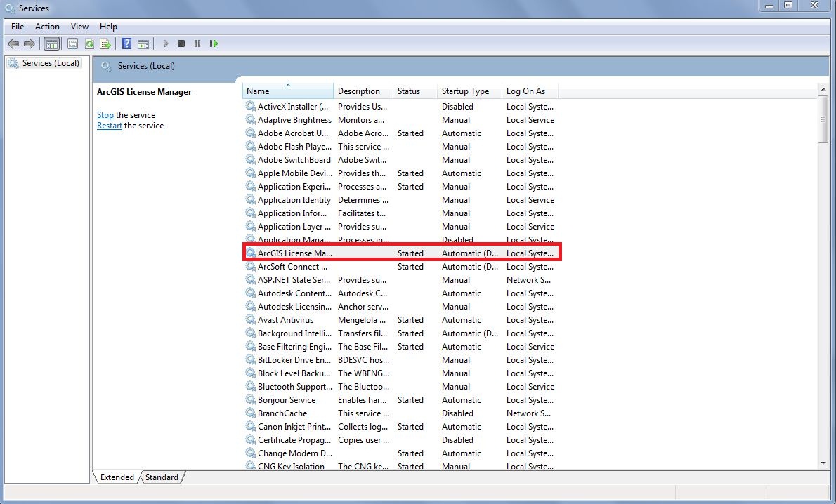
Task: Restart the service with the restart toolbar icon
Action: click(214, 43)
